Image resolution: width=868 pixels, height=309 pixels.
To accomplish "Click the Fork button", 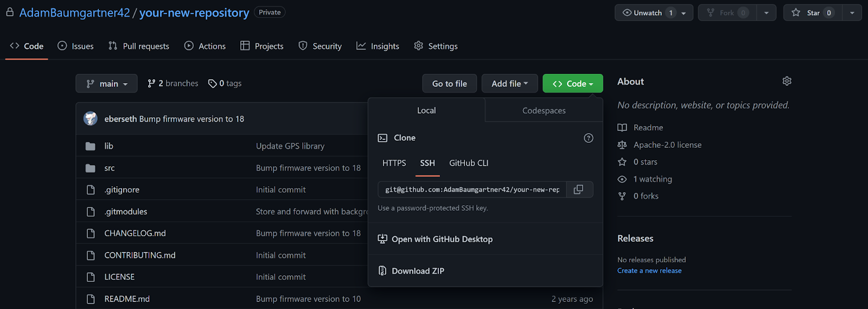I will click(x=727, y=12).
